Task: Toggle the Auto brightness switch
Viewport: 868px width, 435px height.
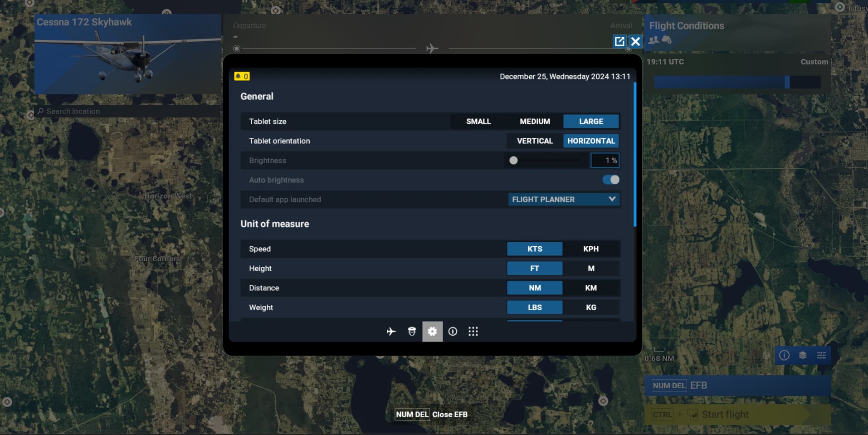Action: tap(610, 180)
